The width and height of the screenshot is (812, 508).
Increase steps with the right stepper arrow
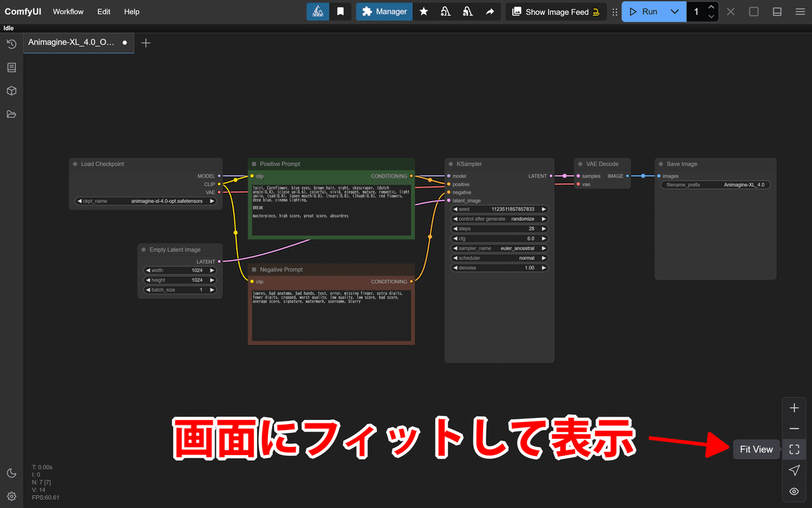tap(543, 228)
